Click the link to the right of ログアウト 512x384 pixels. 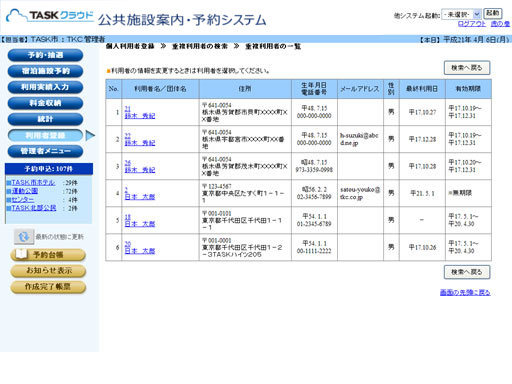pos(500,24)
